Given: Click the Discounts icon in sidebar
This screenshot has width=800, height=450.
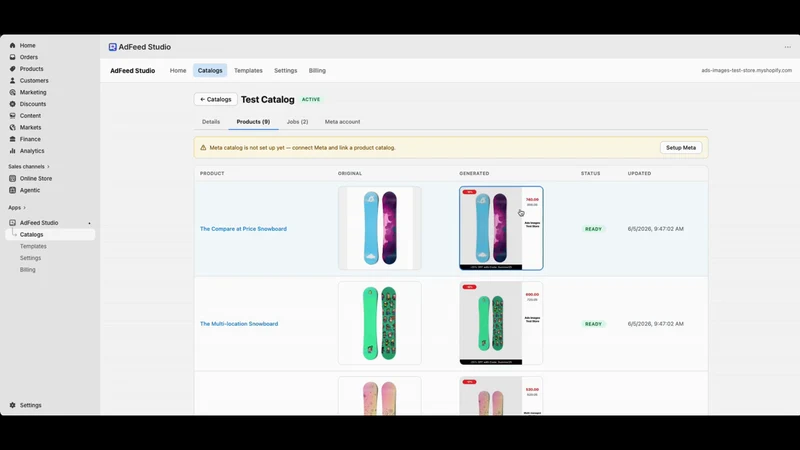Looking at the screenshot, I should point(13,104).
